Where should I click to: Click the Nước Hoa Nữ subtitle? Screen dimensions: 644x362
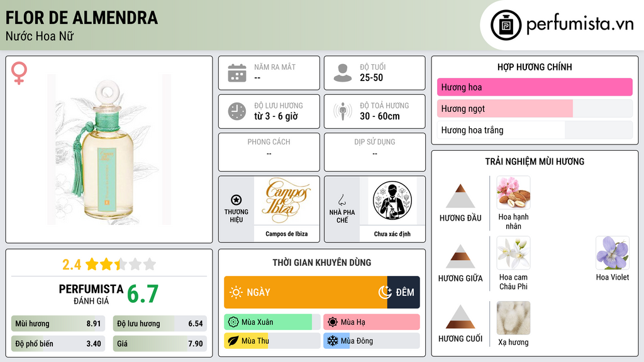[x=40, y=36]
